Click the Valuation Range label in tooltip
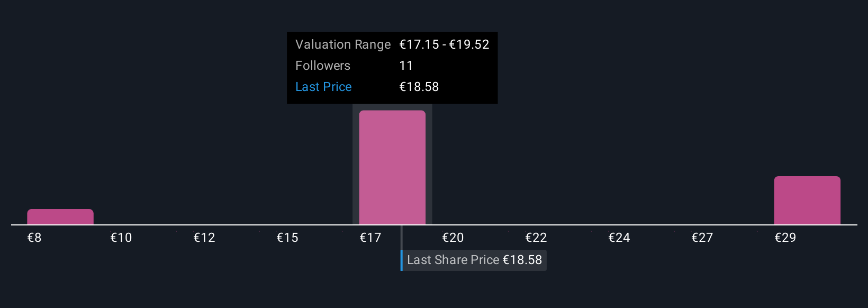The image size is (868, 308). click(x=343, y=44)
